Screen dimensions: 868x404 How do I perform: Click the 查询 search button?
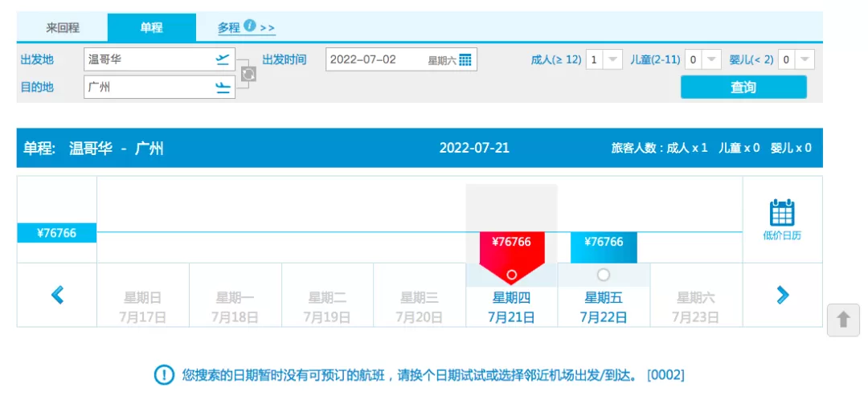[743, 88]
